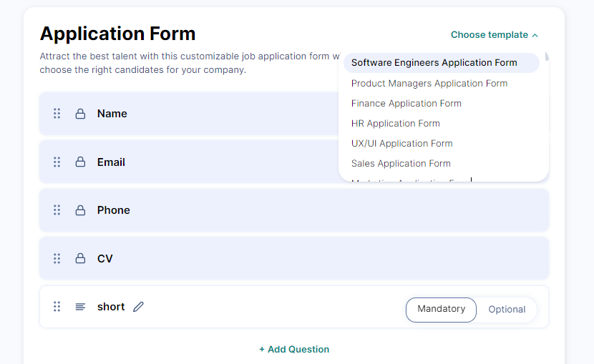Viewport: 594px width, 364px height.
Task: Click the drag handle beside Phone
Action: pyautogui.click(x=57, y=210)
